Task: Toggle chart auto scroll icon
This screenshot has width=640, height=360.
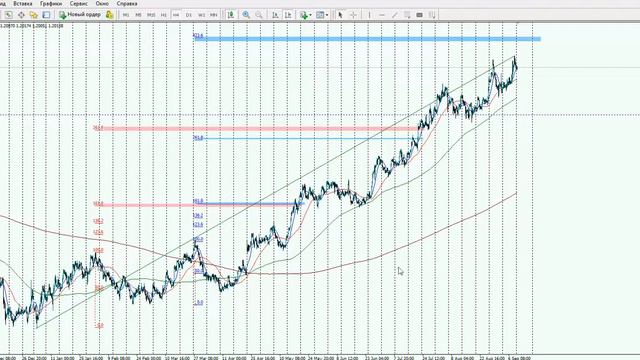Action: (276, 15)
